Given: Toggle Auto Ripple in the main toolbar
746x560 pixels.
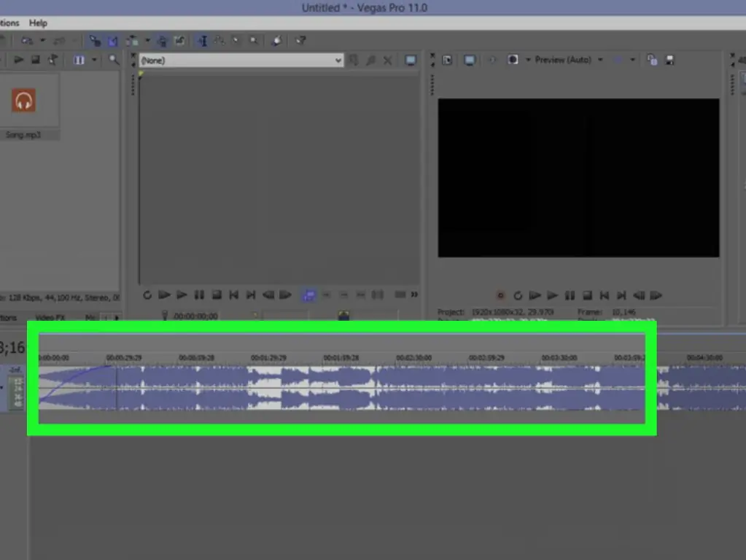Looking at the screenshot, I should click(x=132, y=41).
